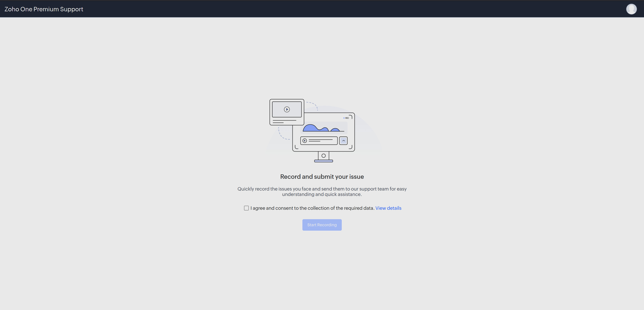Click the monitor's blue base stand
The width and height of the screenshot is (644, 310).
pos(323,161)
